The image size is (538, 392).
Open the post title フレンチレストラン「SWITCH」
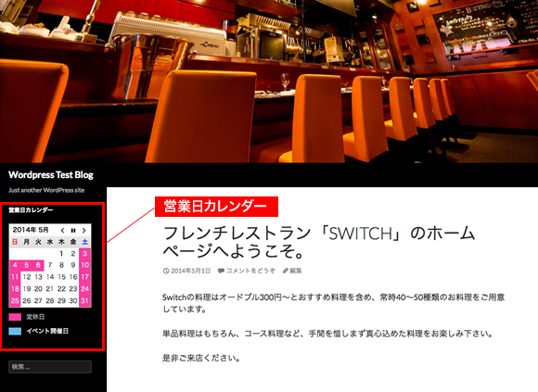pyautogui.click(x=319, y=242)
